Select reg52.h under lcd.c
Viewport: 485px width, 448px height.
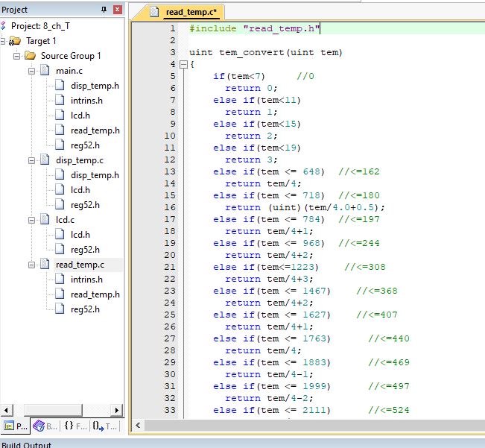85,250
